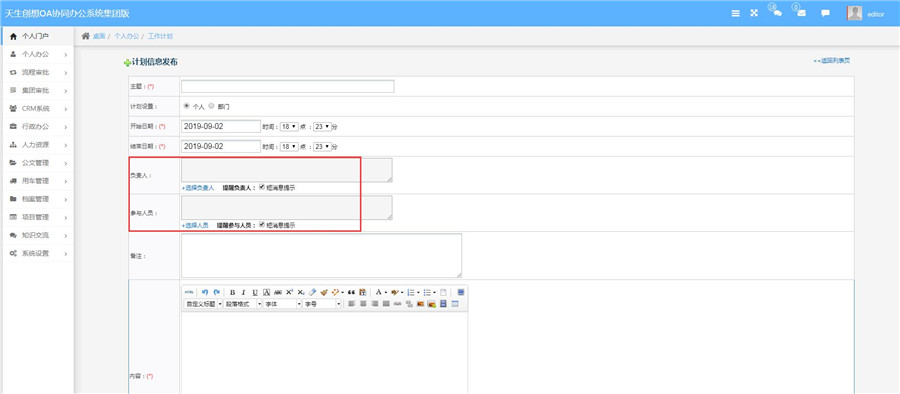900x394 pixels.
Task: Open the 字号 font size dropdown
Action: 322,304
